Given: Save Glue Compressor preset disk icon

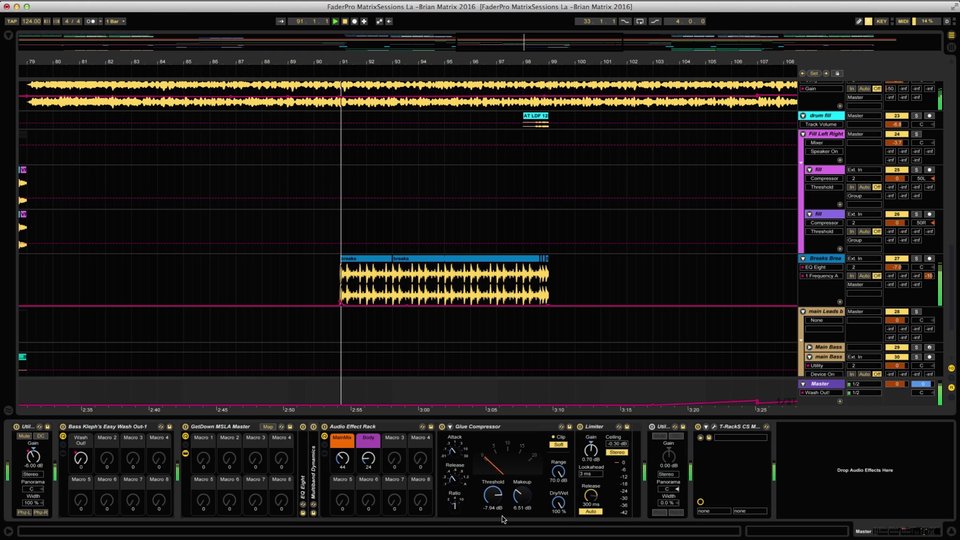Looking at the screenshot, I should 569,427.
